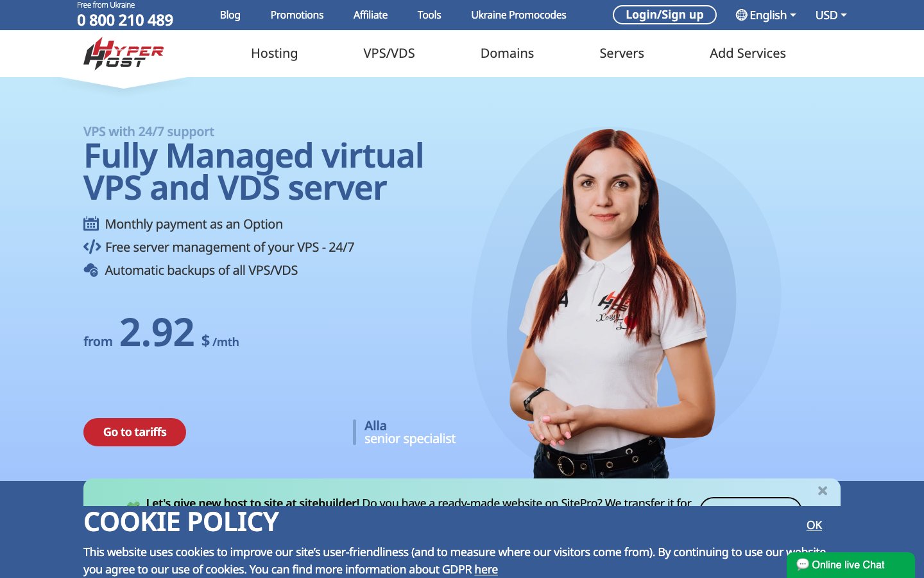924x578 pixels.
Task: Open the Servers menu
Action: tap(621, 53)
